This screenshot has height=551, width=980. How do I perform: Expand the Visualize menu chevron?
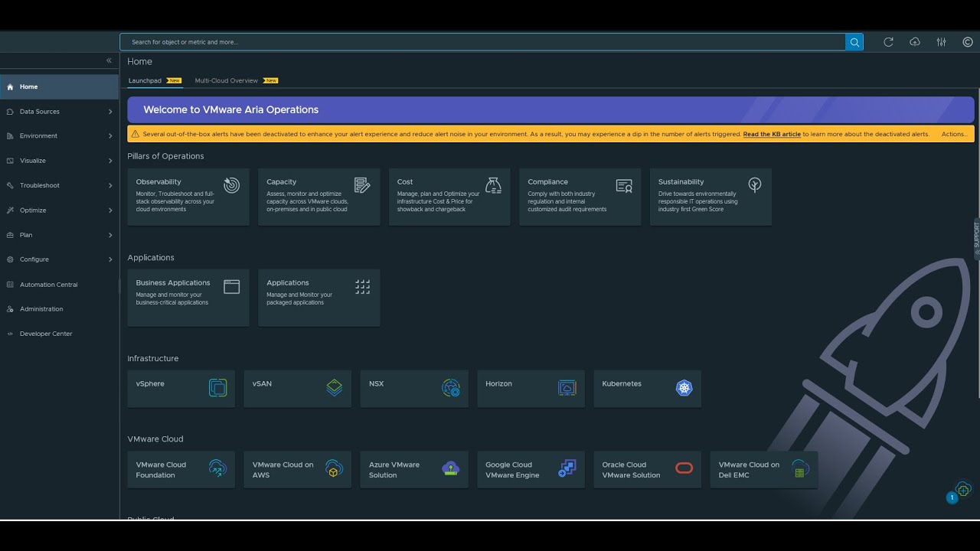point(110,161)
